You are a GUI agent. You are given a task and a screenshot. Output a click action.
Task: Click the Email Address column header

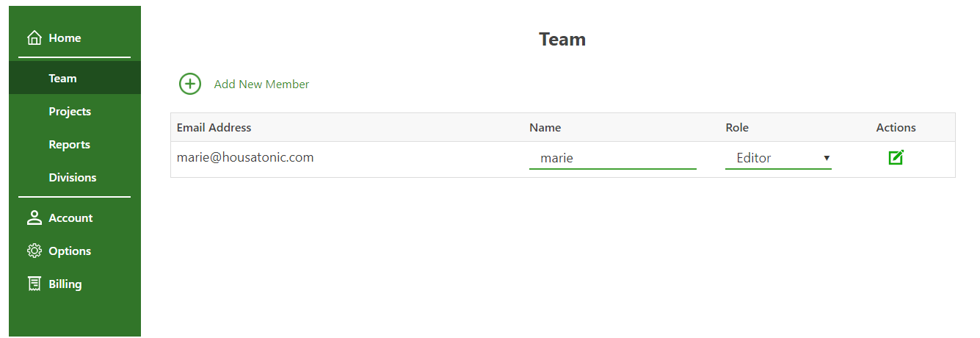[x=214, y=127]
